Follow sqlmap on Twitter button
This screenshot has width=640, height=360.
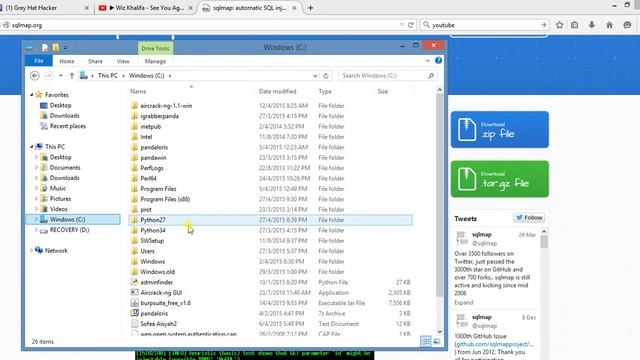click(529, 218)
